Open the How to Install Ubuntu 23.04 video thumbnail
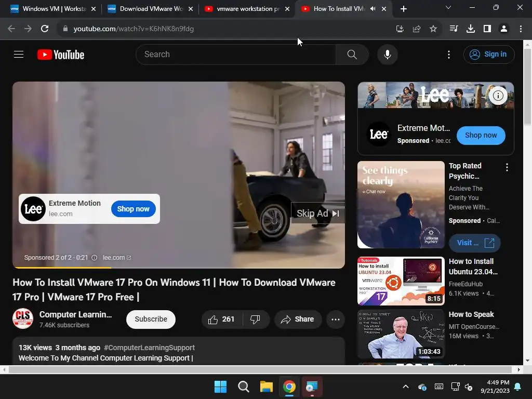532x399 pixels. point(401,281)
